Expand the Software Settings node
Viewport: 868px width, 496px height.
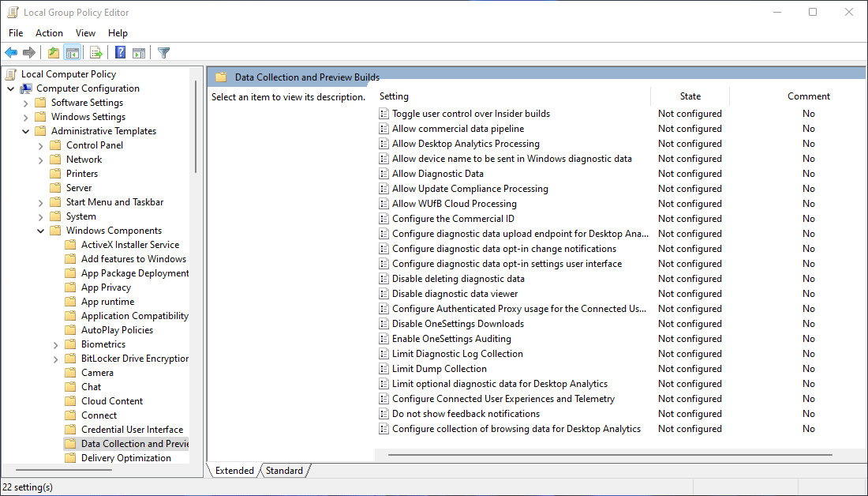[25, 103]
